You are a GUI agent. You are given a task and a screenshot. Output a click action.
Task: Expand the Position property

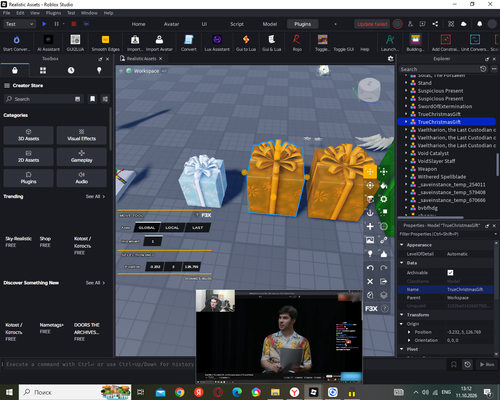409,332
